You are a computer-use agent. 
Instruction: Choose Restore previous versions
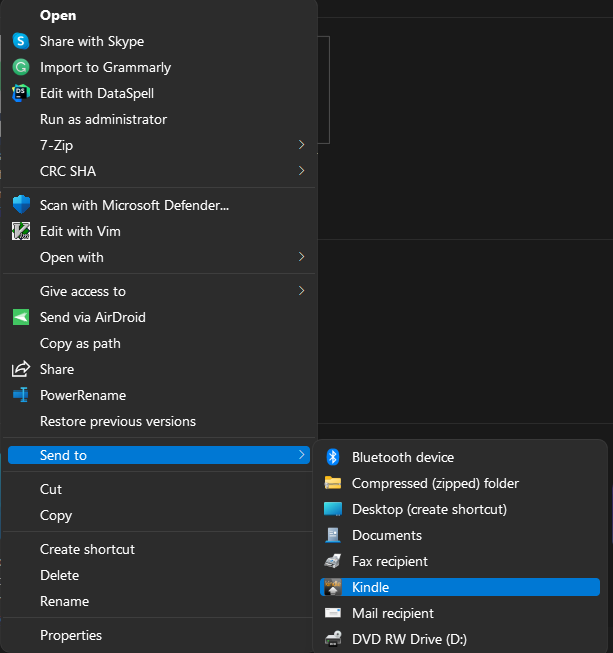pyautogui.click(x=159, y=421)
